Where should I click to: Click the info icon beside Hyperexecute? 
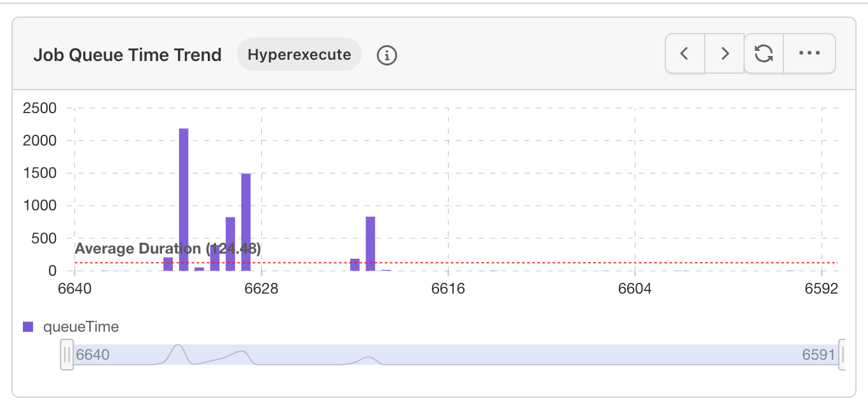pos(387,55)
